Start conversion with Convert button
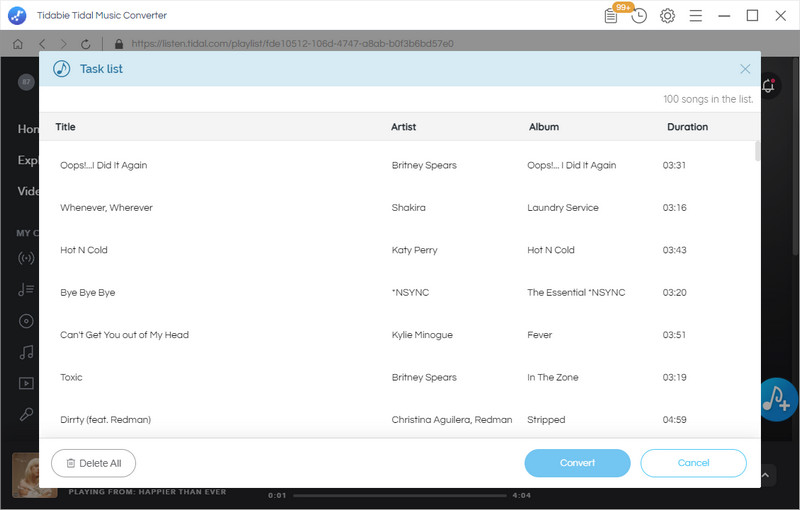 [x=577, y=463]
